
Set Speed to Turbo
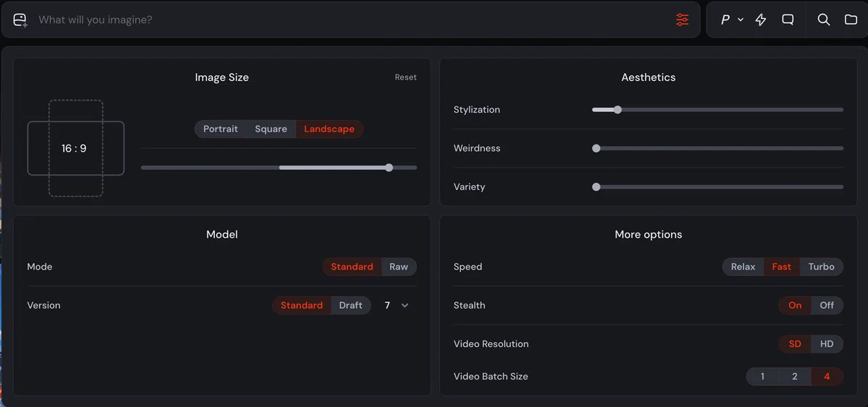coord(822,267)
